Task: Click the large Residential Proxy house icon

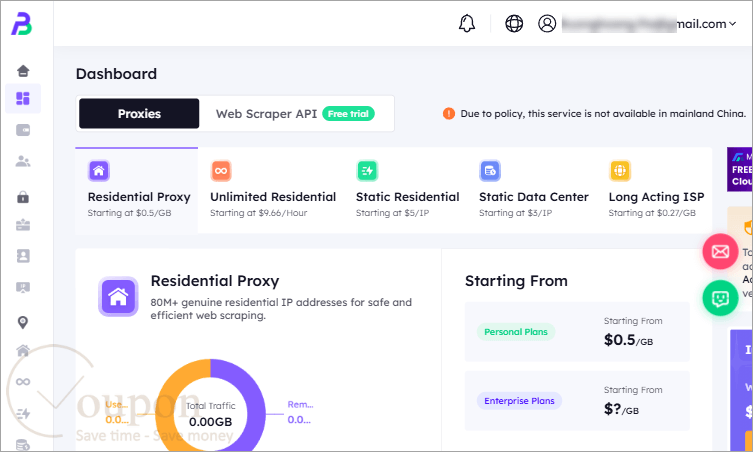Action: pos(118,296)
